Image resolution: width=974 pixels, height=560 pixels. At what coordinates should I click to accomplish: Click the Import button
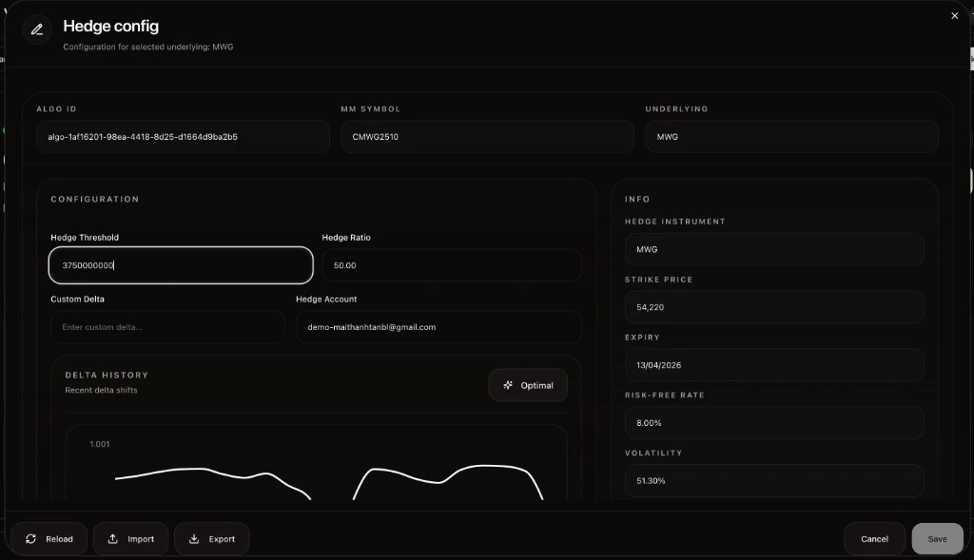[130, 539]
